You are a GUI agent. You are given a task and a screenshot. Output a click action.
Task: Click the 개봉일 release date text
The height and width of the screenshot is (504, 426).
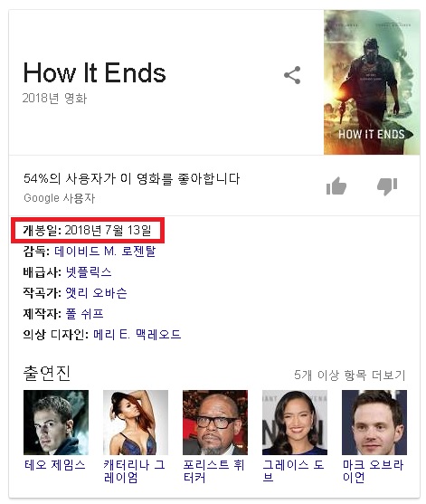[87, 230]
